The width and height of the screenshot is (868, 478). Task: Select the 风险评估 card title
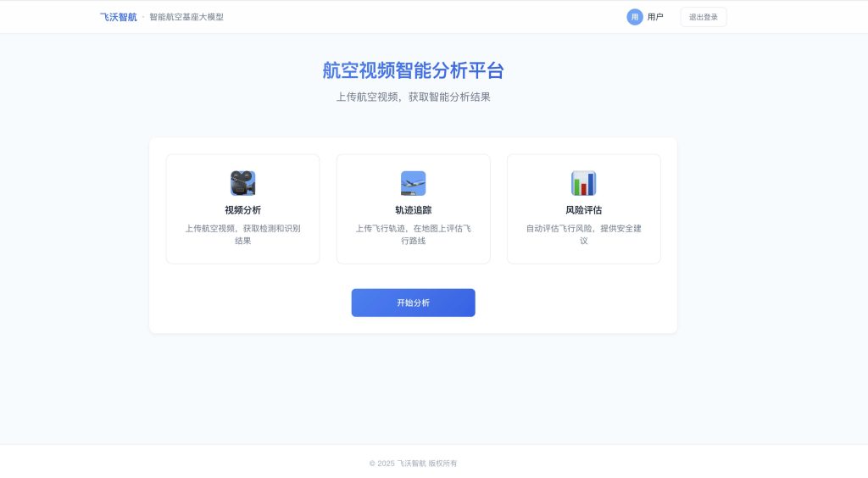coord(583,210)
